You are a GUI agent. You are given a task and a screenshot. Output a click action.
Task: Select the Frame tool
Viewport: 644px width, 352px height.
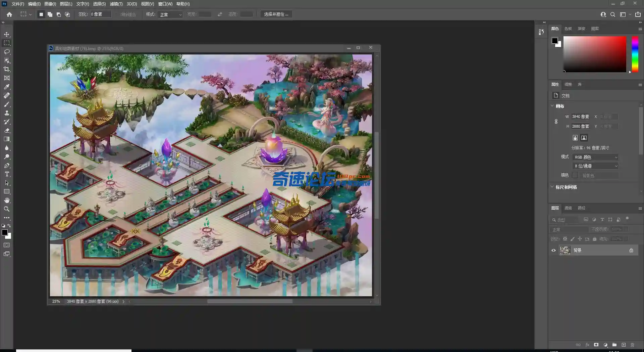pyautogui.click(x=7, y=78)
